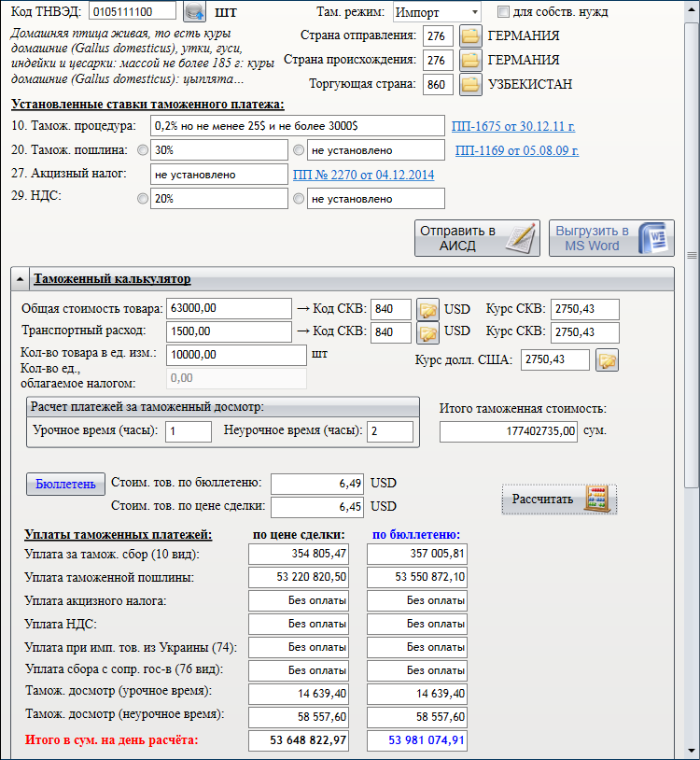
Task: Focus the Код ТНВЭД input field
Action: click(x=133, y=11)
